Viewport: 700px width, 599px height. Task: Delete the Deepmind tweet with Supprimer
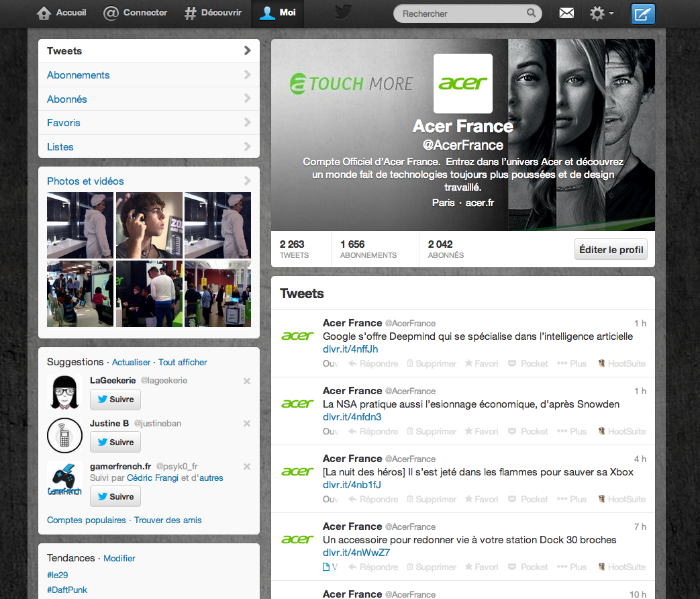coord(432,363)
